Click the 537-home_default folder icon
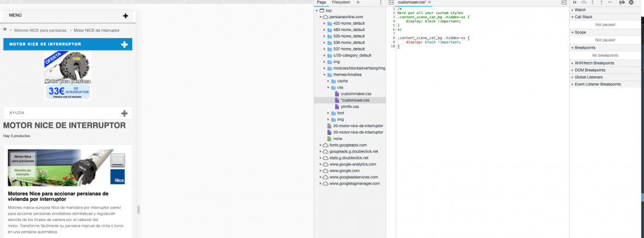This screenshot has height=238, width=644. [x=330, y=49]
